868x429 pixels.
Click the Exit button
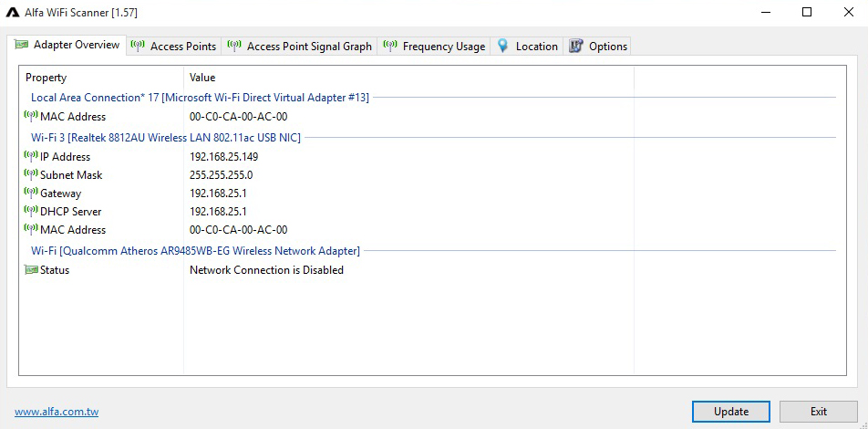click(x=818, y=412)
